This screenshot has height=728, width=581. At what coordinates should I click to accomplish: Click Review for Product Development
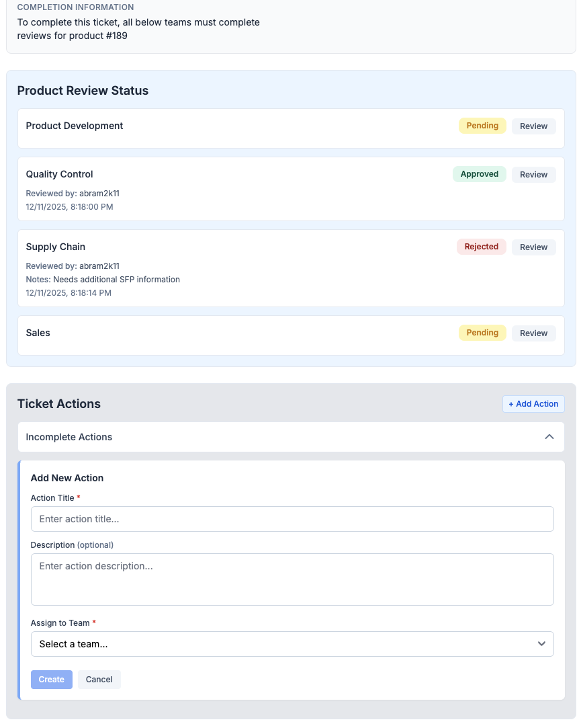coord(533,126)
